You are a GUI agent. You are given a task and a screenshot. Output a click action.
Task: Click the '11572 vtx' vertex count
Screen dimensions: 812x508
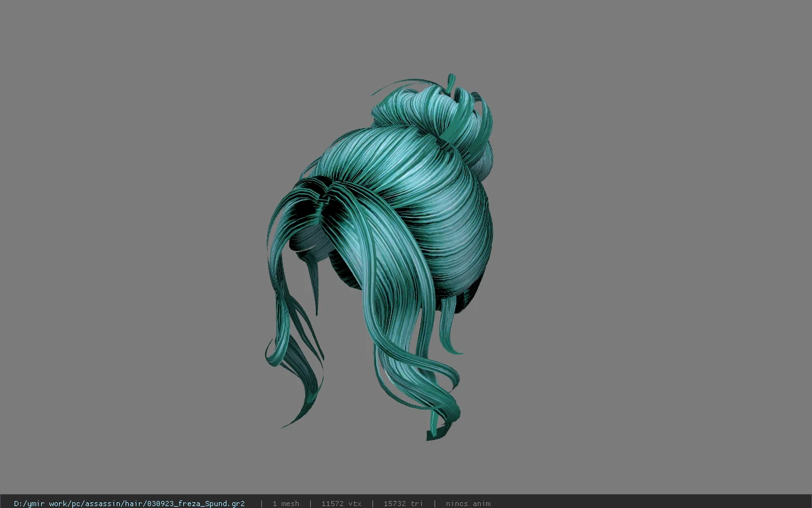point(341,504)
